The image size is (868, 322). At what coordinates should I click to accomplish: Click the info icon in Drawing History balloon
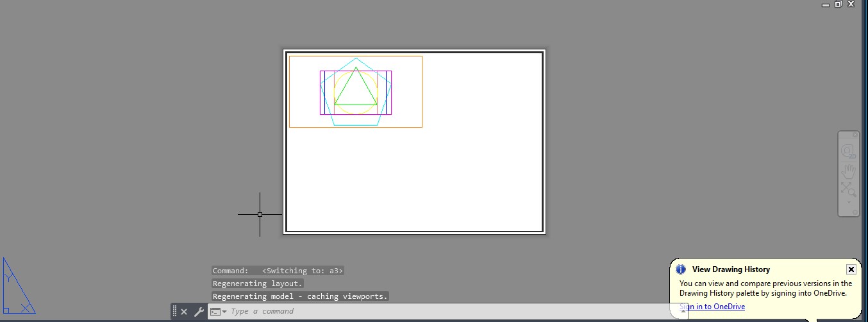681,269
